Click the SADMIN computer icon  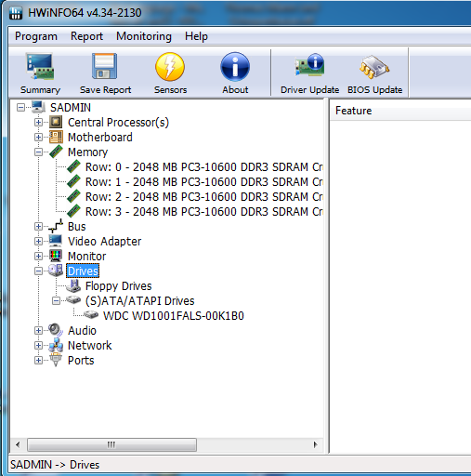(39, 107)
